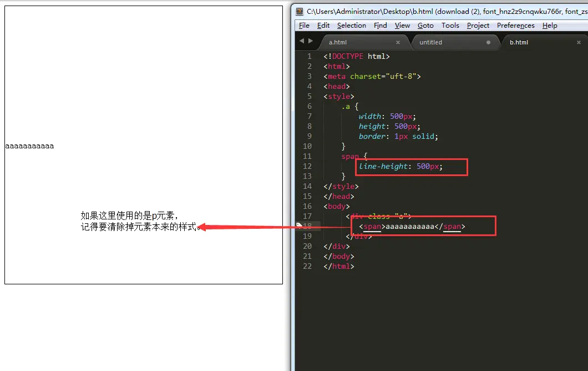
Task: Click the rendered aaaaaaaaaaa text in the browser
Action: point(29,146)
